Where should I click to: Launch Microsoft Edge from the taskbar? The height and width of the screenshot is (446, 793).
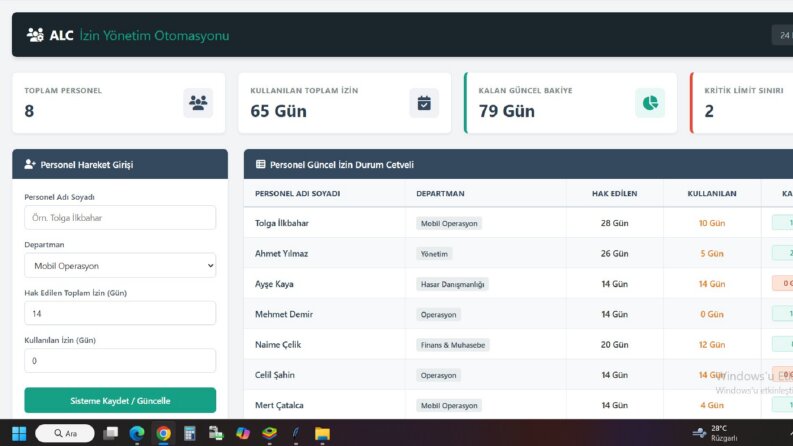(x=137, y=433)
